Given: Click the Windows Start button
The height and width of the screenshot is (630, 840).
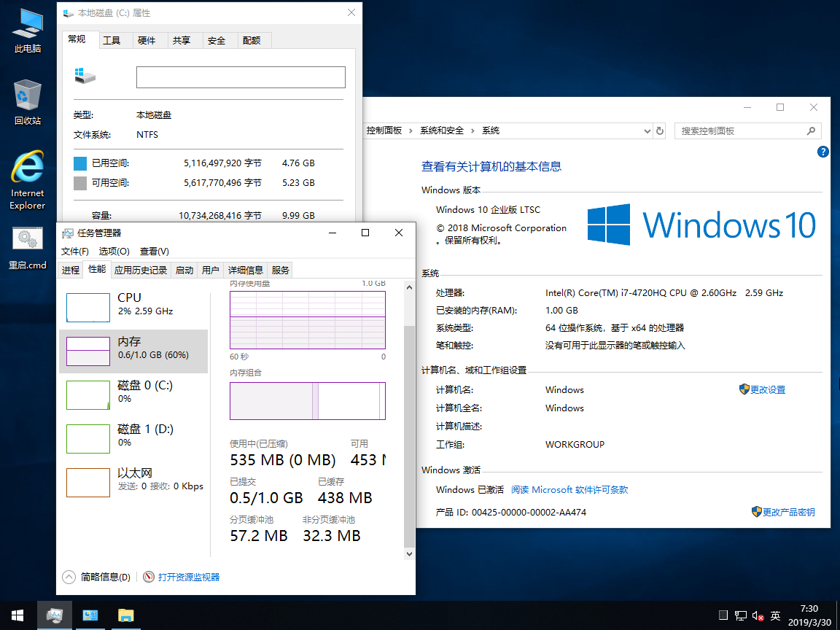Looking at the screenshot, I should click(17, 615).
